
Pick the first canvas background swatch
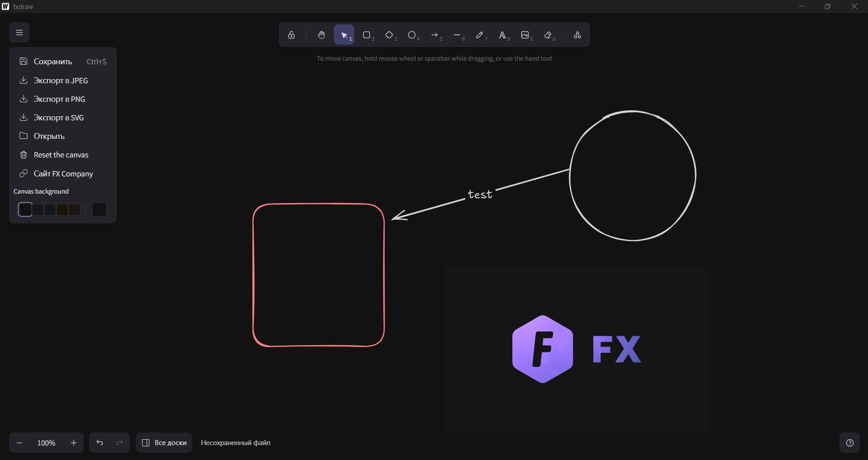click(x=25, y=209)
